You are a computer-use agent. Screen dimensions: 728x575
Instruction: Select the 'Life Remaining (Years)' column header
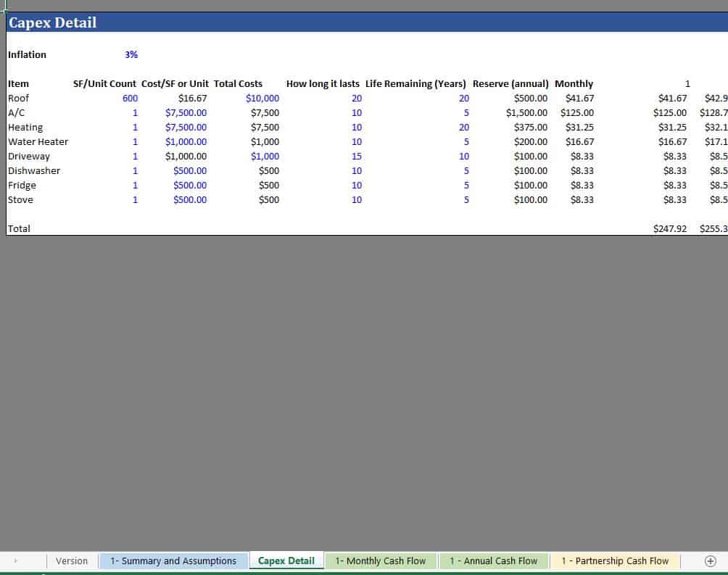[415, 83]
